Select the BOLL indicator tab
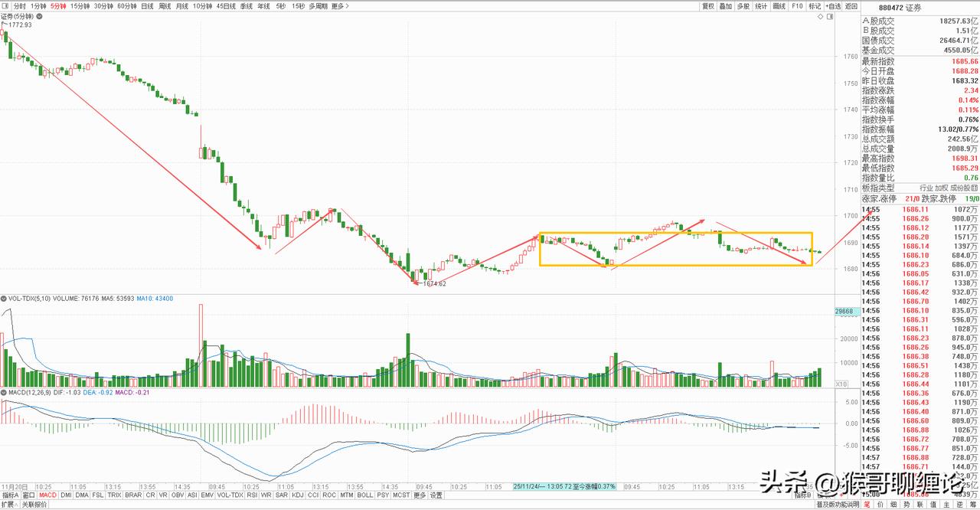Screen dimensions: 980x510 [365, 495]
